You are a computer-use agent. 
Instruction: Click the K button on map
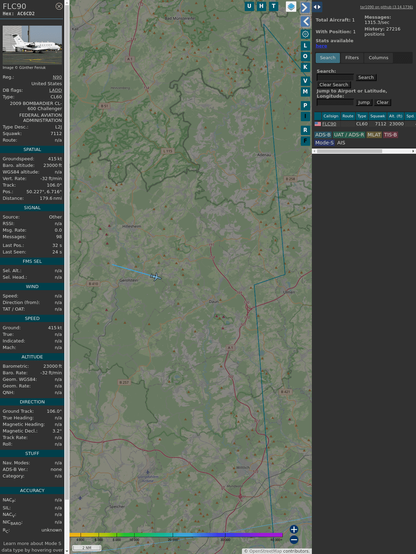coord(305,67)
